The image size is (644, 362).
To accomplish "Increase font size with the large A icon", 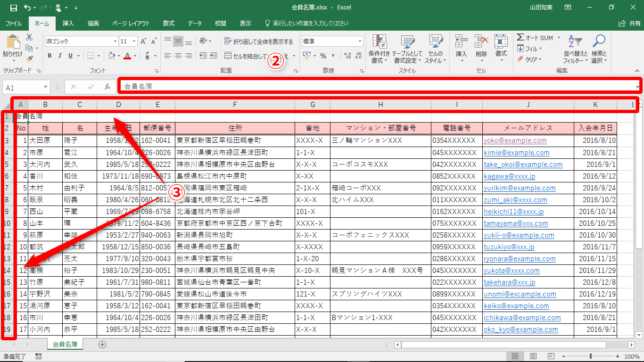I will [144, 41].
